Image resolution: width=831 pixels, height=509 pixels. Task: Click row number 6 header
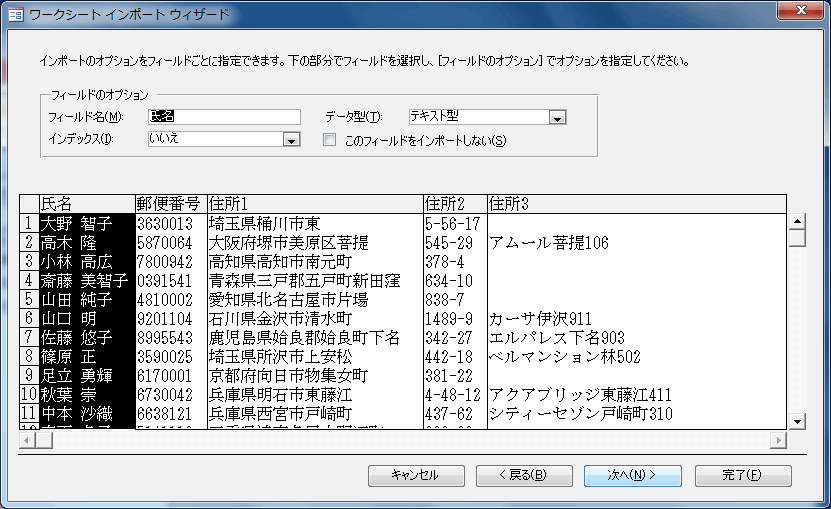coord(29,319)
